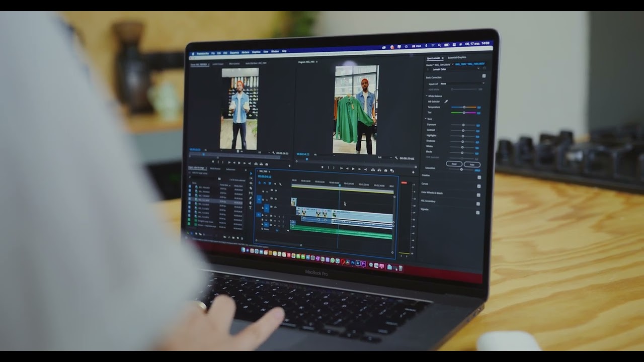Switch to the Essential Graphics tab
Screen dimensions: 644x362
(457, 57)
